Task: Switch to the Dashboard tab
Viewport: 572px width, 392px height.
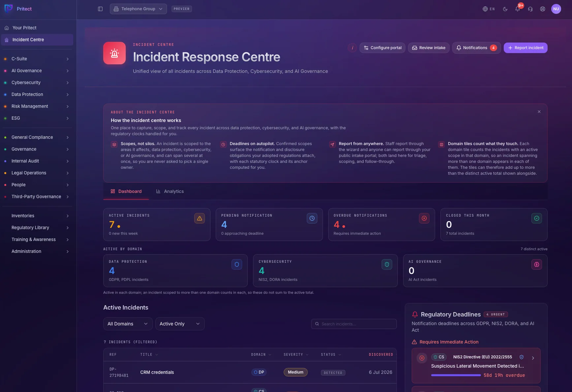Action: [x=126, y=191]
